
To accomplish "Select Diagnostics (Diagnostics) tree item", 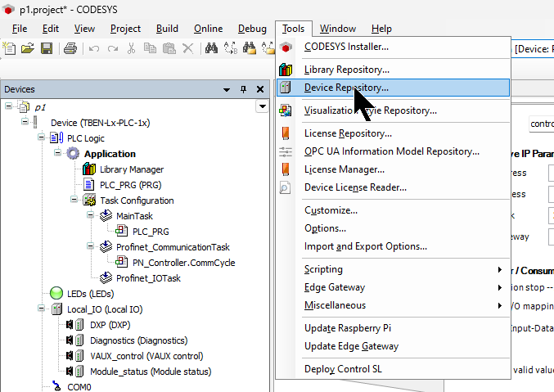I will point(139,340).
